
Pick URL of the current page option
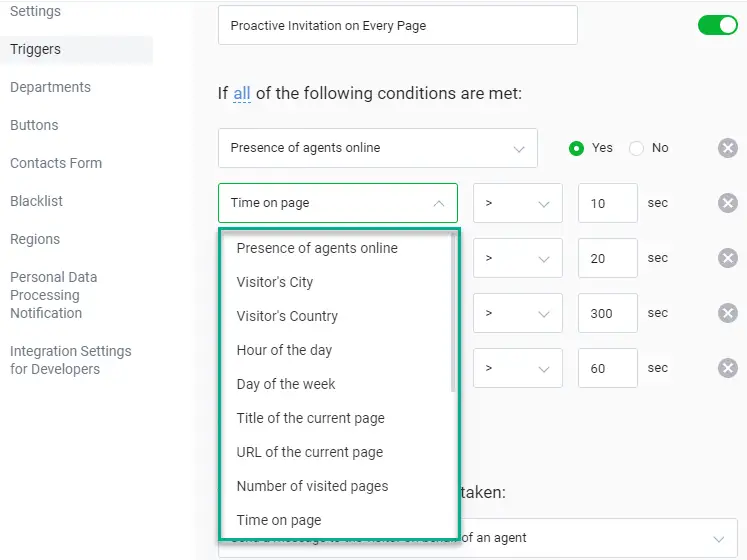(309, 452)
